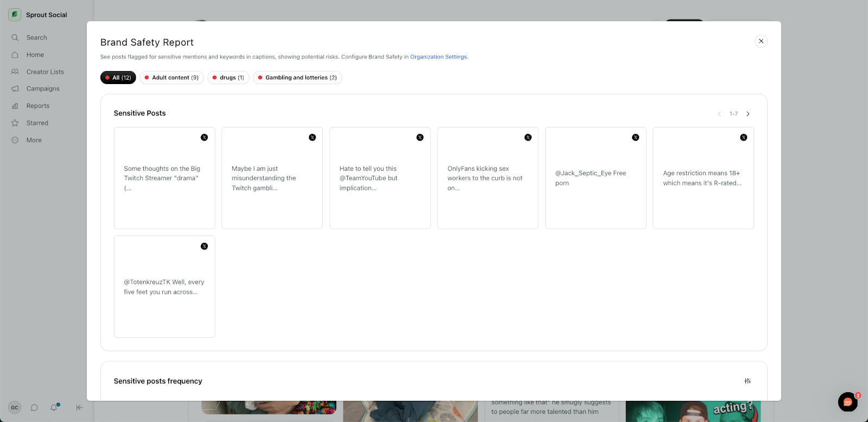The width and height of the screenshot is (868, 422).
Task: Click X icon on Age restriction card
Action: pyautogui.click(x=744, y=137)
